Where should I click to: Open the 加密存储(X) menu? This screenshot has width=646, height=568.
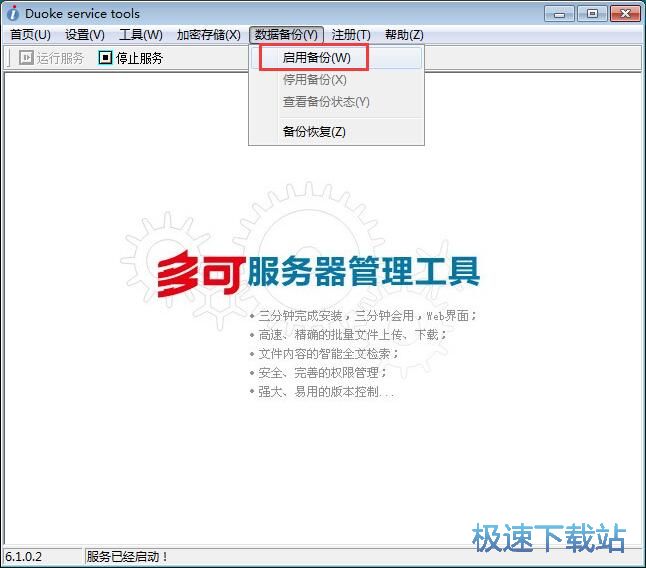pyautogui.click(x=208, y=35)
